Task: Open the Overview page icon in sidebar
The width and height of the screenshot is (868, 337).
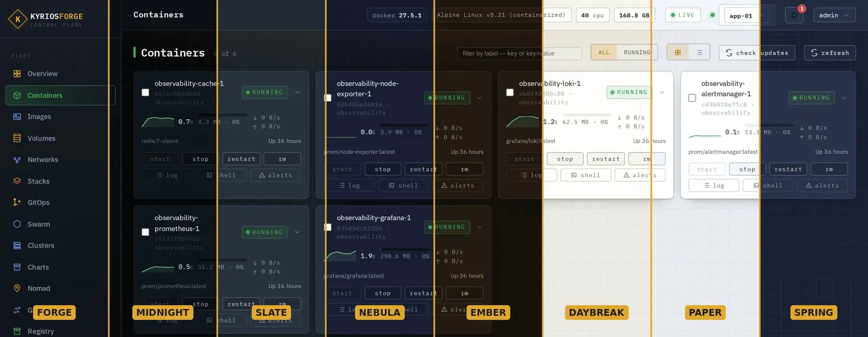Action: 17,74
